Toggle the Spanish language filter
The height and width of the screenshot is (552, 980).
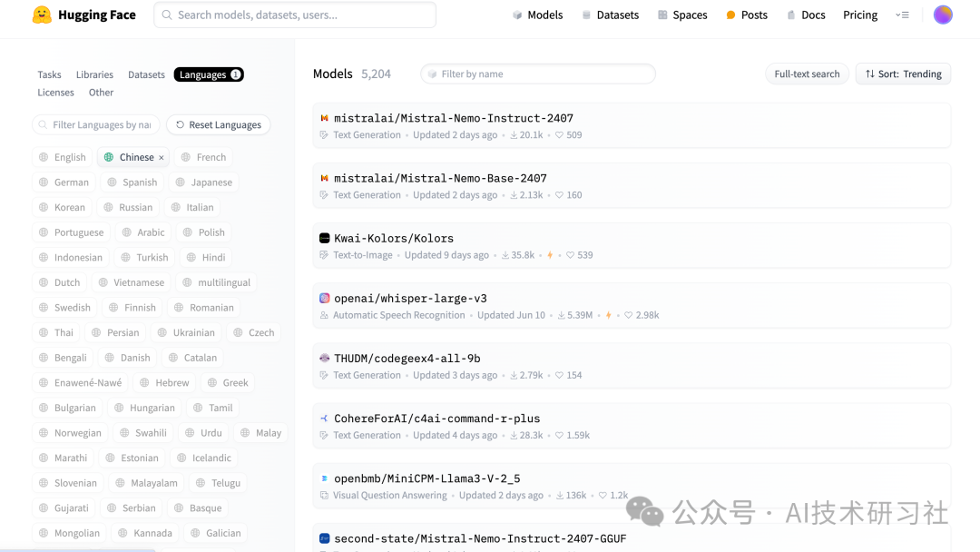click(132, 182)
